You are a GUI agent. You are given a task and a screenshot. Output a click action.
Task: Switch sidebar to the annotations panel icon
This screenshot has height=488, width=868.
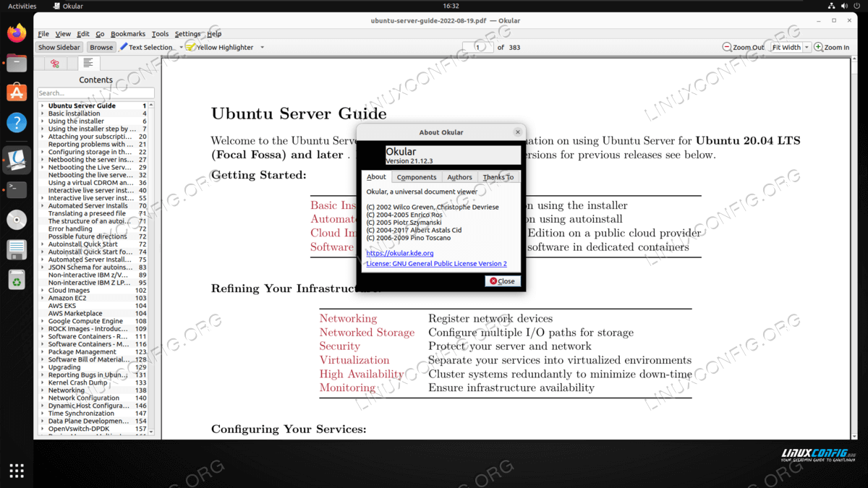pos(55,64)
